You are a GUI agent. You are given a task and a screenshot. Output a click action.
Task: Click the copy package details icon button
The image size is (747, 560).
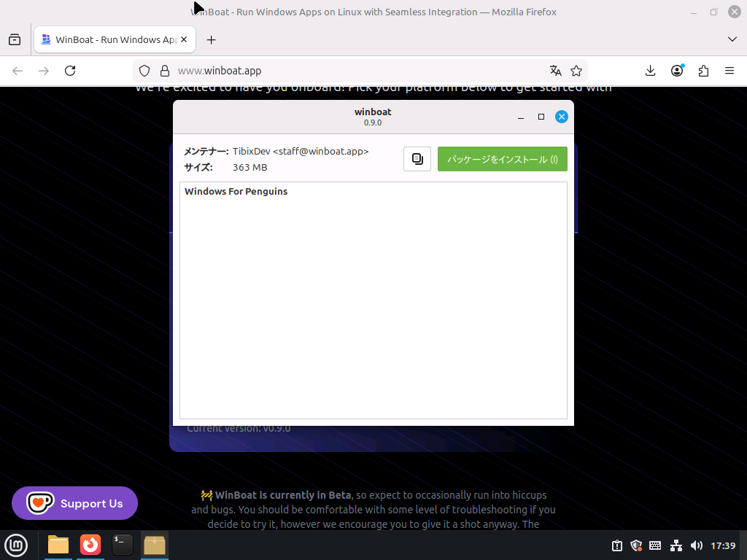coord(417,159)
